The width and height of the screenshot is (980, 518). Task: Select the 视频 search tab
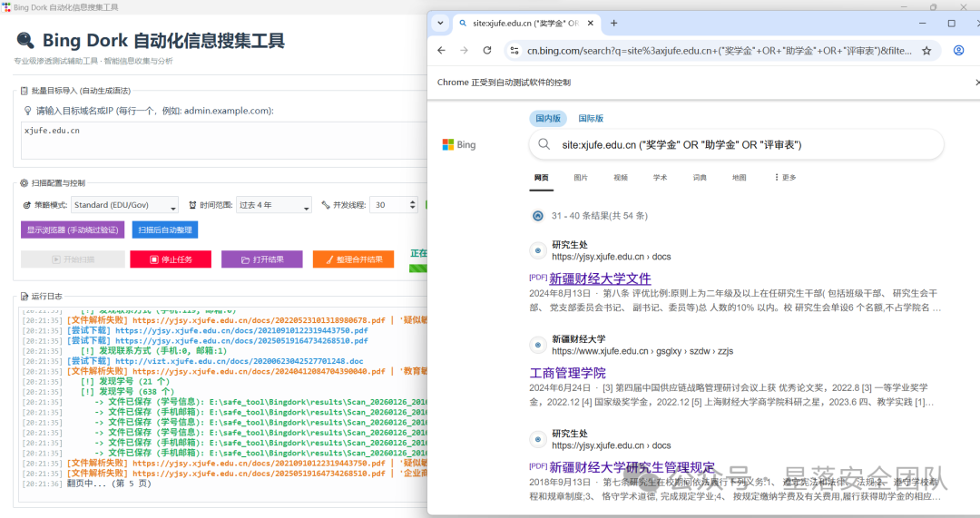click(621, 178)
